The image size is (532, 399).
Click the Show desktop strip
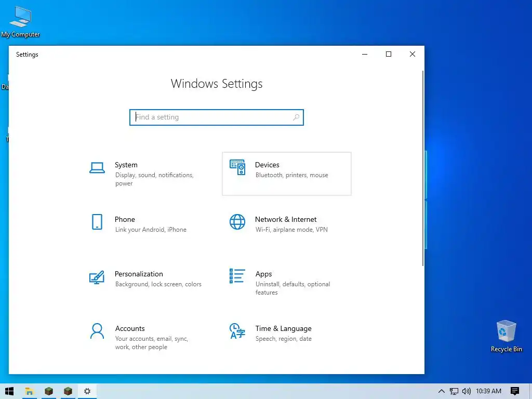click(530, 391)
